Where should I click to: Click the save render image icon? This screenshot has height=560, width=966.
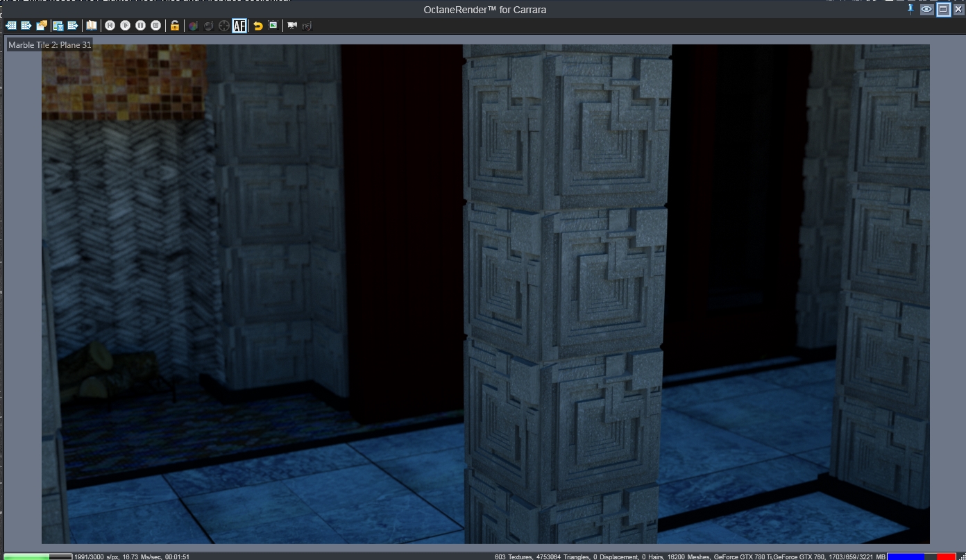(x=58, y=26)
